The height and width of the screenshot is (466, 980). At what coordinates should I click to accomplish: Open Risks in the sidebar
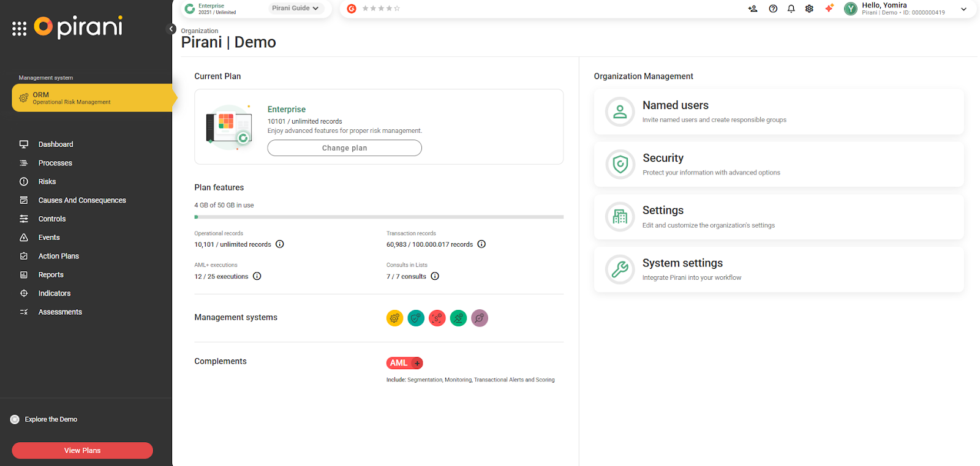point(47,182)
